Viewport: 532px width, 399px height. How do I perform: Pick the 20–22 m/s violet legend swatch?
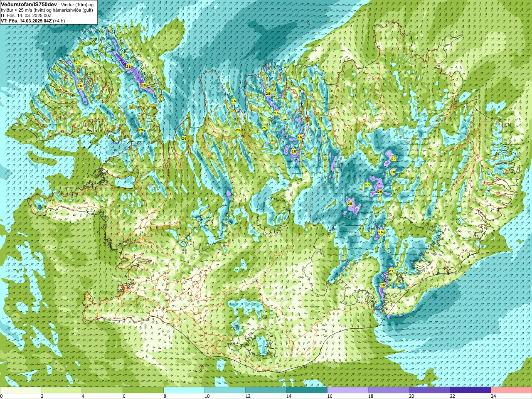point(430,390)
